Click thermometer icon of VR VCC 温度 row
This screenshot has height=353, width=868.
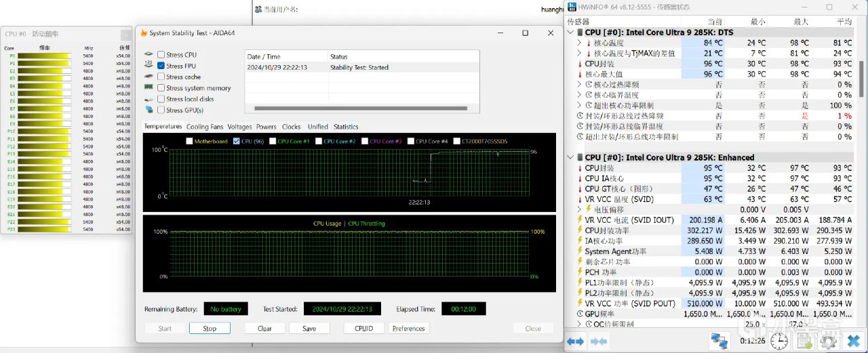(x=579, y=199)
